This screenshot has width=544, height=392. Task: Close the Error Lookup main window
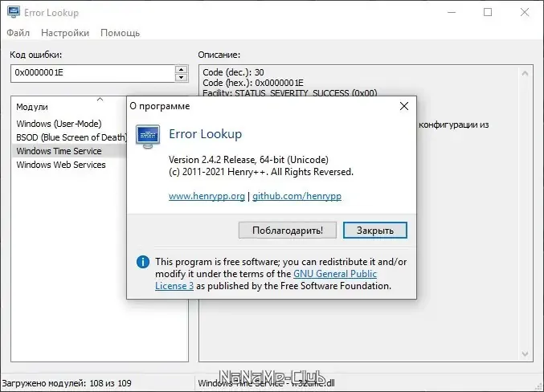pyautogui.click(x=525, y=13)
